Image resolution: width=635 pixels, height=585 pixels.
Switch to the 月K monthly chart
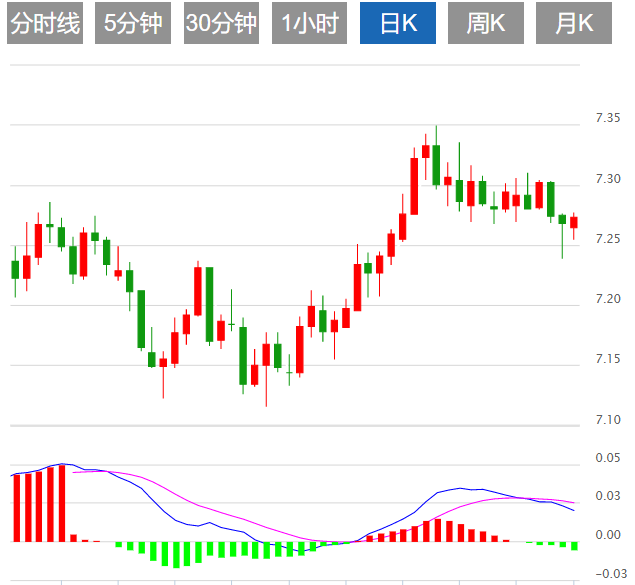coord(574,23)
